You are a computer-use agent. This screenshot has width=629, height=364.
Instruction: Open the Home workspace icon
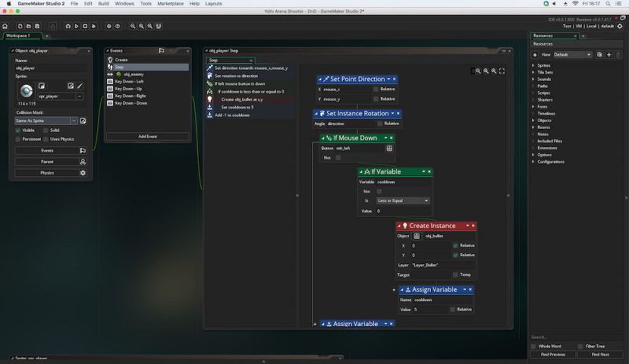tap(5, 26)
